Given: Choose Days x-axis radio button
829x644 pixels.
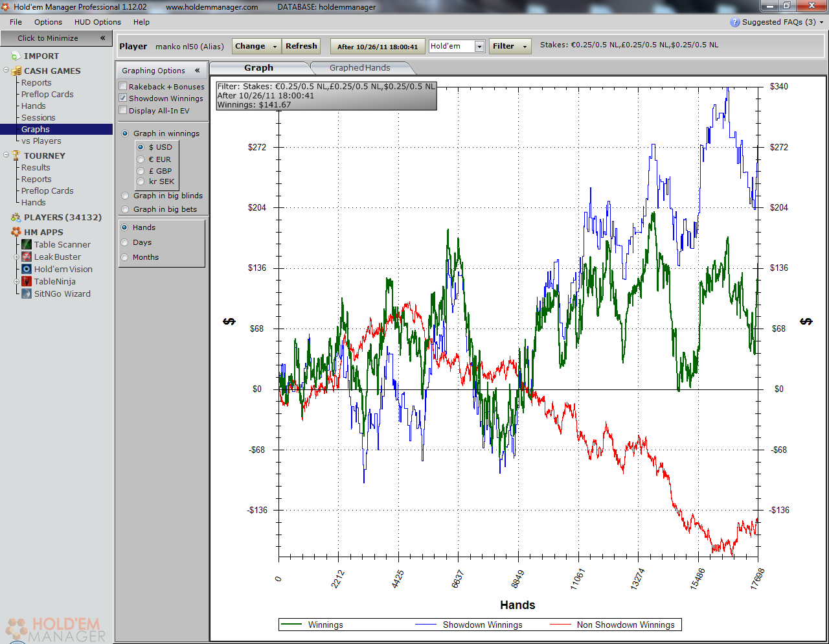Looking at the screenshot, I should pos(124,242).
